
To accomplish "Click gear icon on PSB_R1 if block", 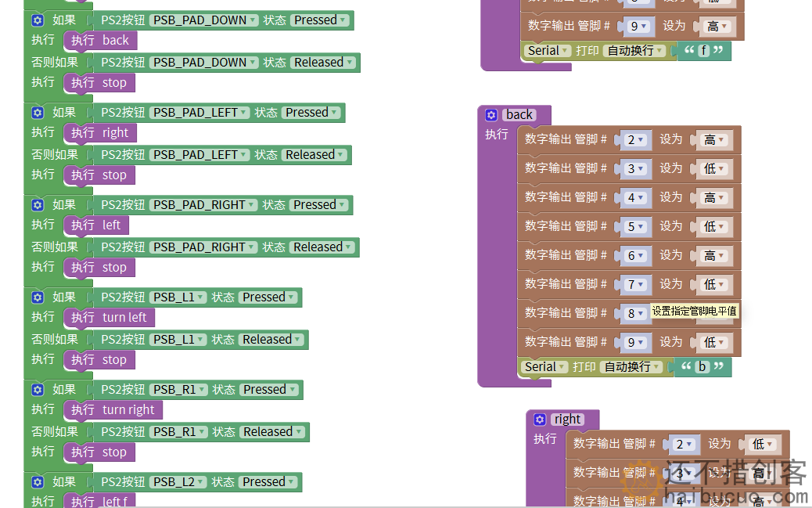I will [38, 389].
